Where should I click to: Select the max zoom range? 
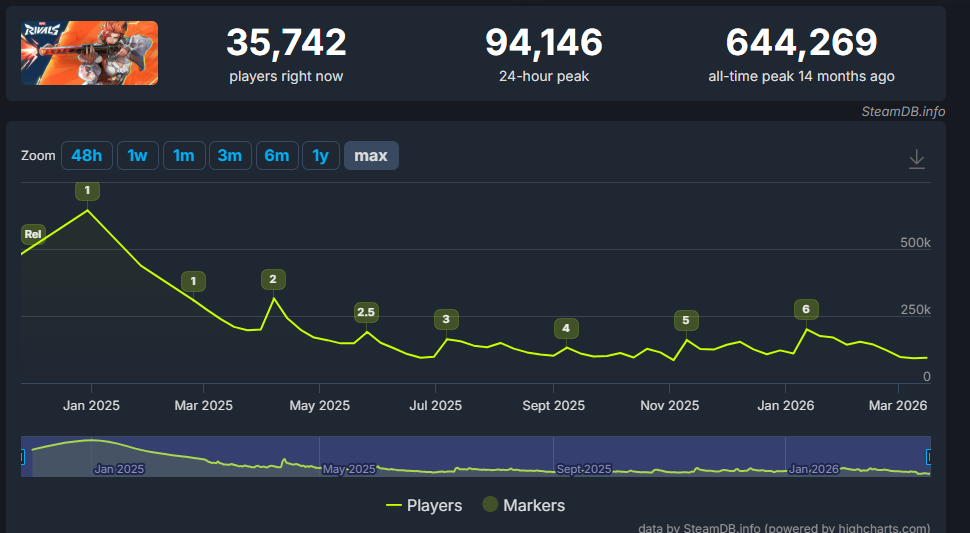click(371, 155)
